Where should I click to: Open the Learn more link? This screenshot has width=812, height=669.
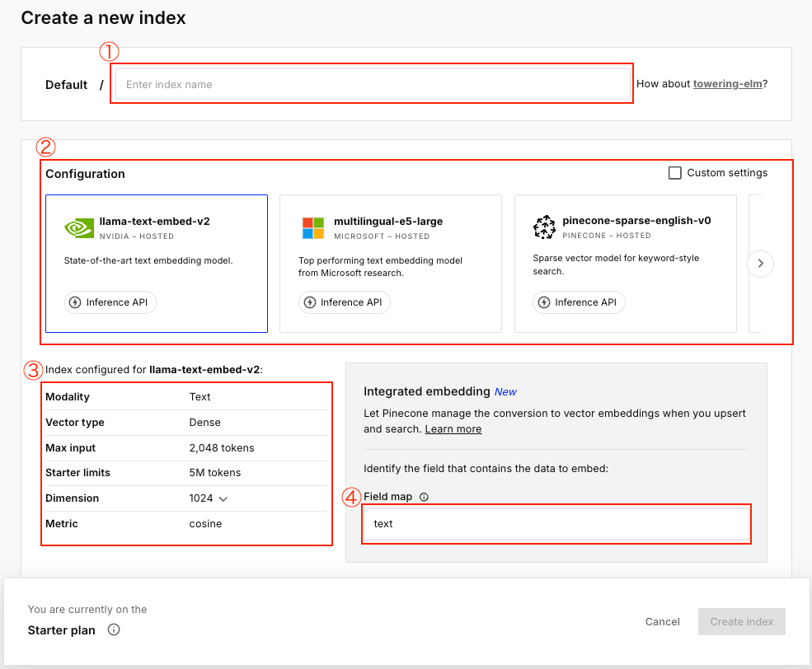click(x=453, y=429)
